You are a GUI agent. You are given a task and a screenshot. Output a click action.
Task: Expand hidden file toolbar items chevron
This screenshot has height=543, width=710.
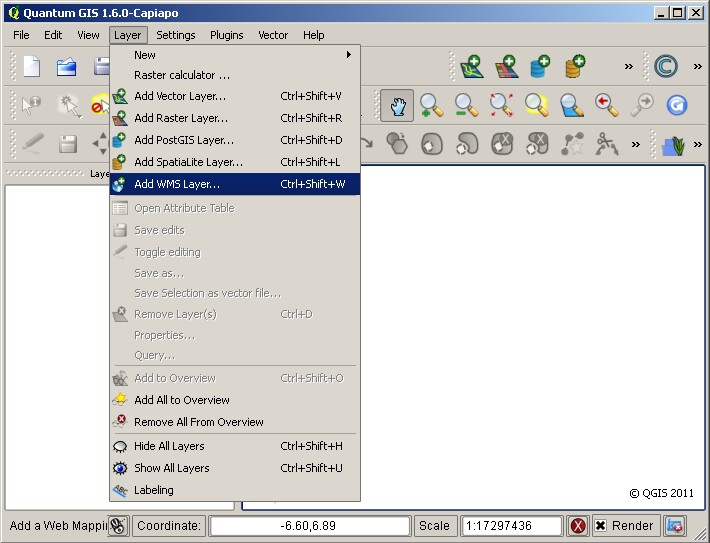coord(628,67)
